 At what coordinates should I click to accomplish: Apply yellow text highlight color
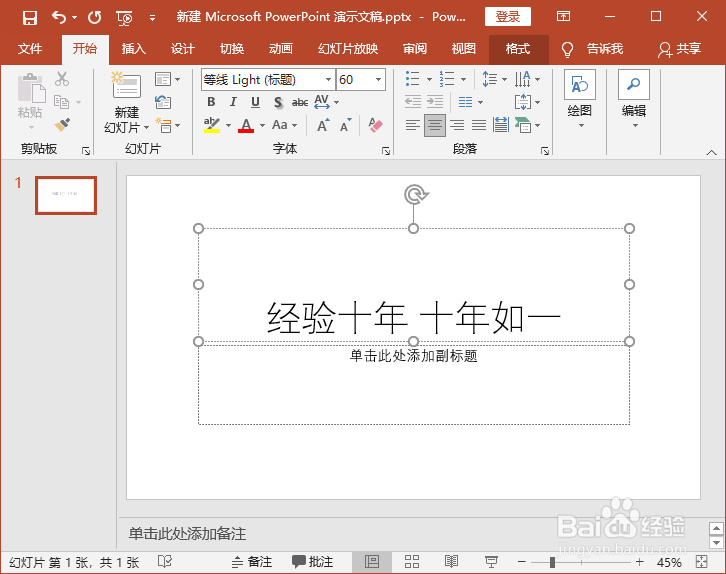[x=212, y=125]
